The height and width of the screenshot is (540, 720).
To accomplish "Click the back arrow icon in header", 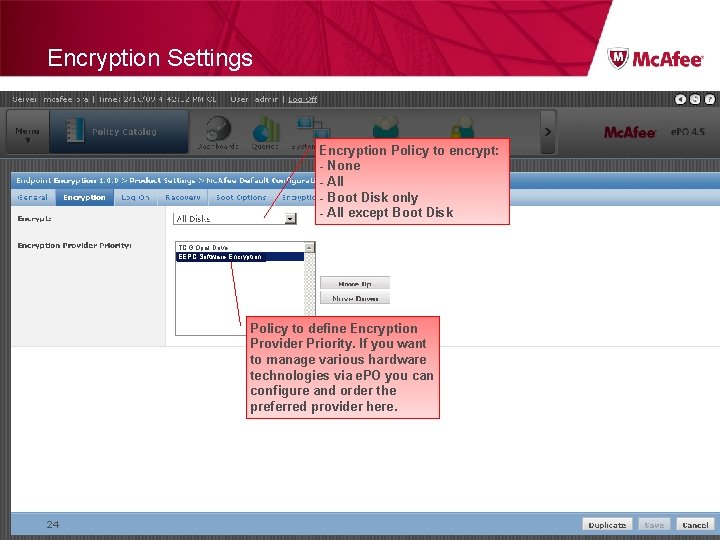I will point(680,99).
